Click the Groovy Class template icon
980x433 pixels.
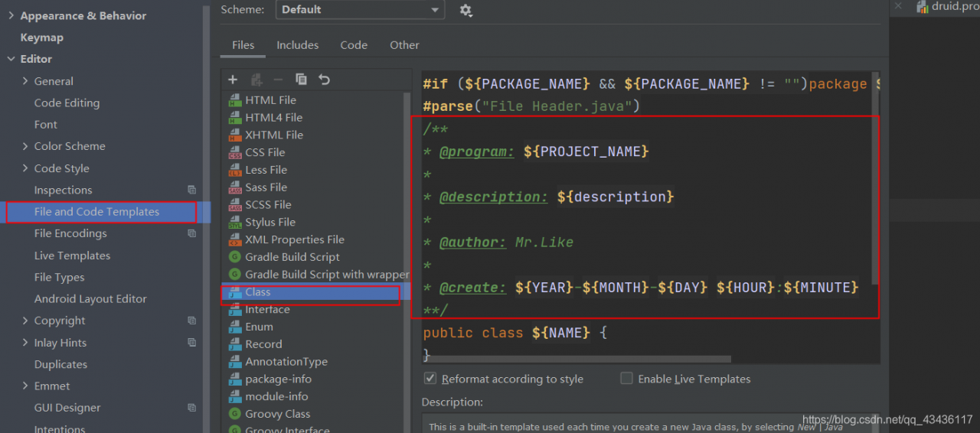coord(235,414)
